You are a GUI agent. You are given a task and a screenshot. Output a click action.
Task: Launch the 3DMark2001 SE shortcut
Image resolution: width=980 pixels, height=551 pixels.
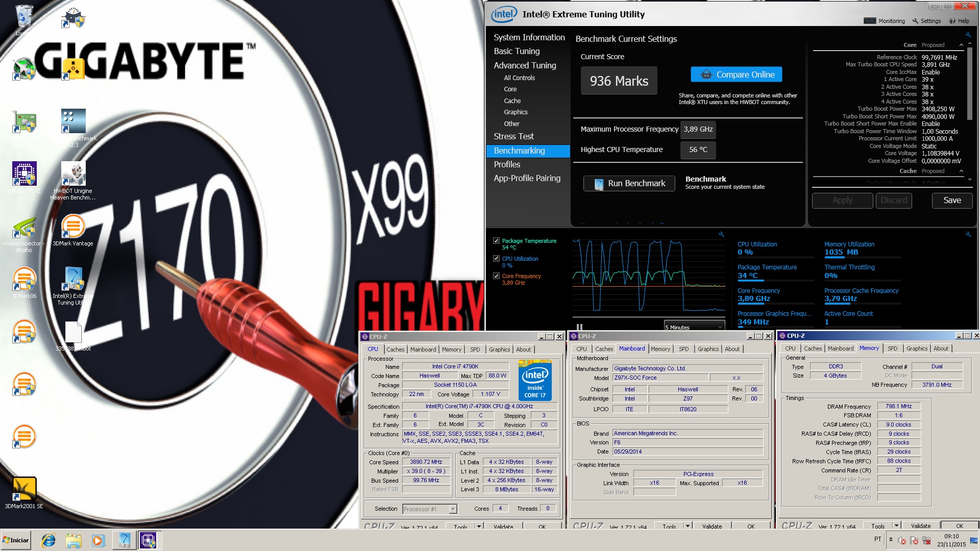coord(24,493)
